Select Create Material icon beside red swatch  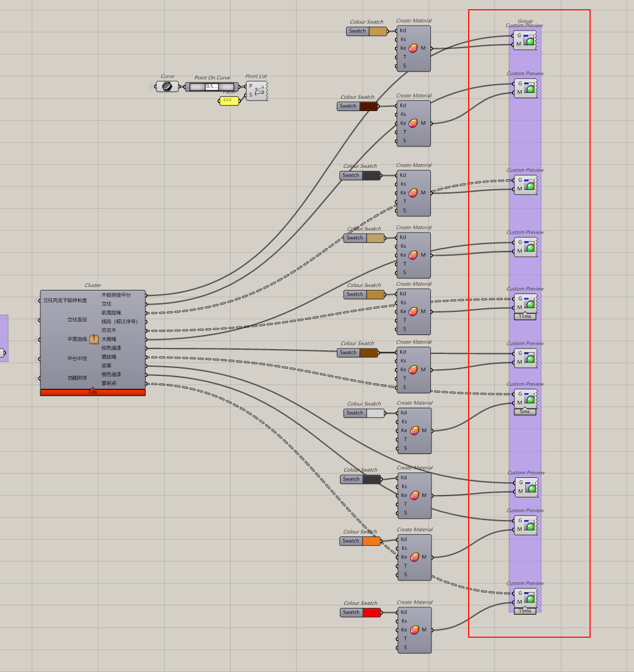415,630
